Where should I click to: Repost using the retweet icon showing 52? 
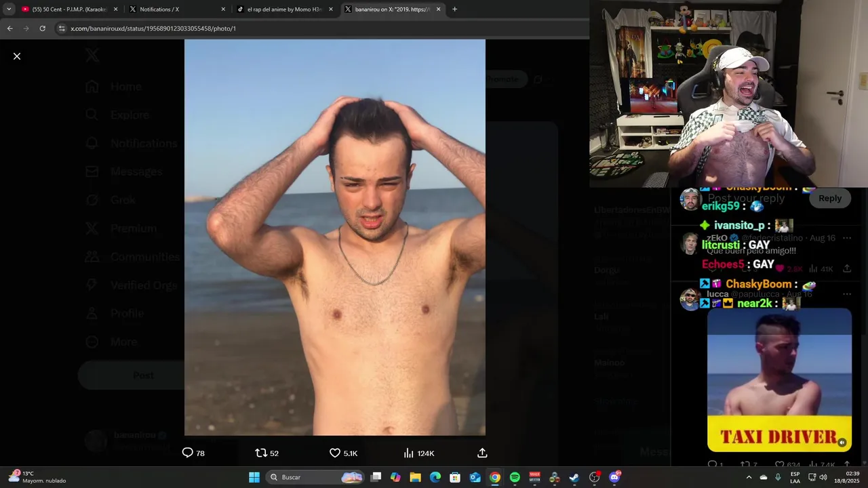267,453
